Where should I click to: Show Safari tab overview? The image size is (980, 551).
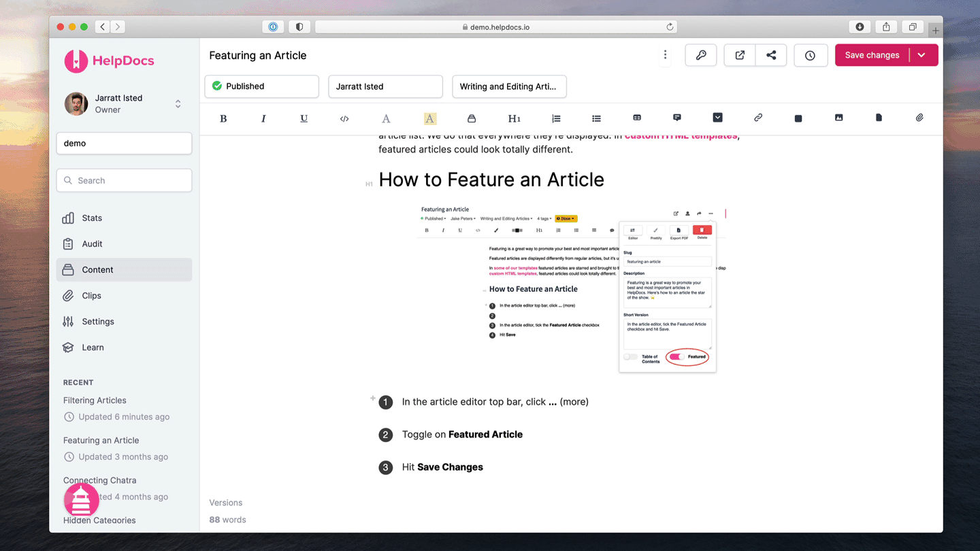(913, 27)
